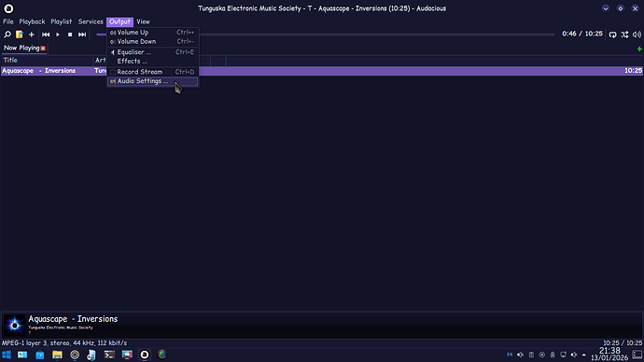Click the second taskbar icon after start
Screen dimensions: 644x362
click(22, 355)
